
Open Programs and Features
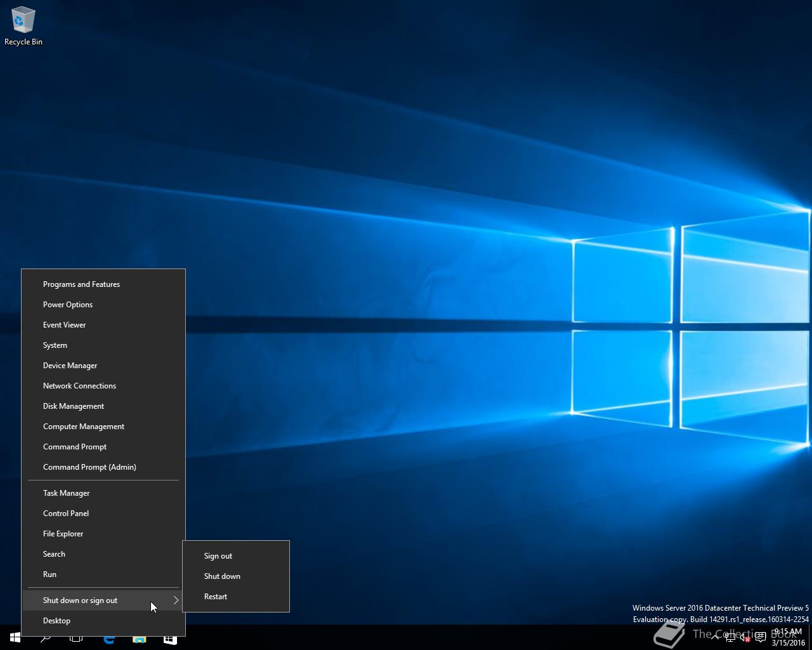coord(103,284)
